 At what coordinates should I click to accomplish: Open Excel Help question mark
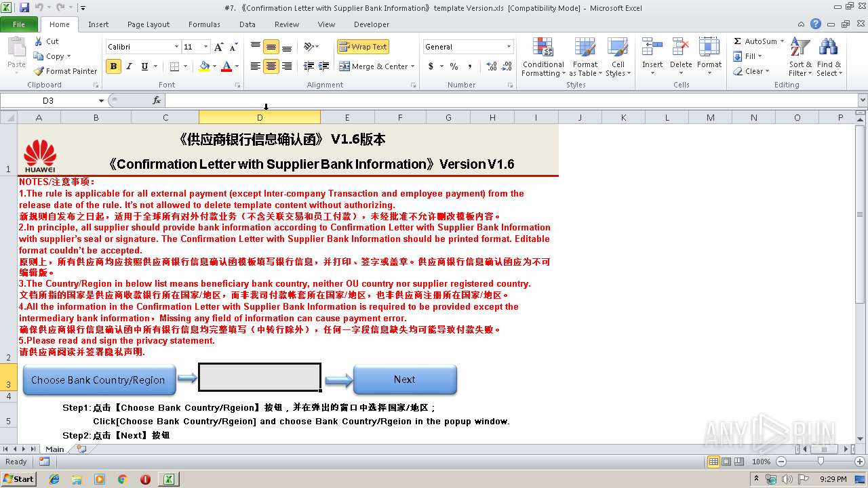[815, 24]
